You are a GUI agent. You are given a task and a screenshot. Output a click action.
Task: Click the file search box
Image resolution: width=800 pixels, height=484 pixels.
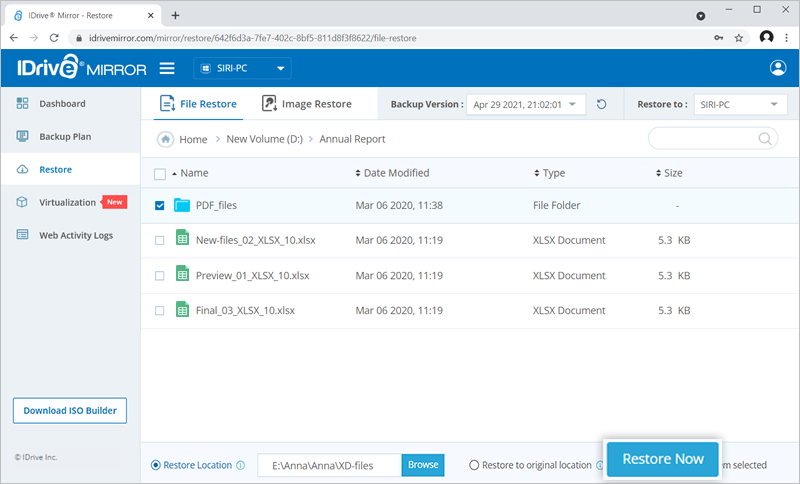pos(713,139)
